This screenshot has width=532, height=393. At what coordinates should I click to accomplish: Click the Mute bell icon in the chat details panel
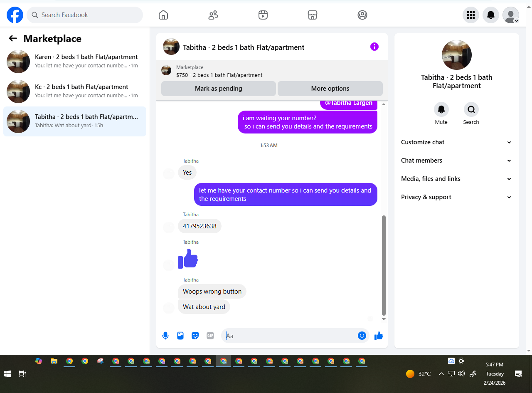pos(441,109)
